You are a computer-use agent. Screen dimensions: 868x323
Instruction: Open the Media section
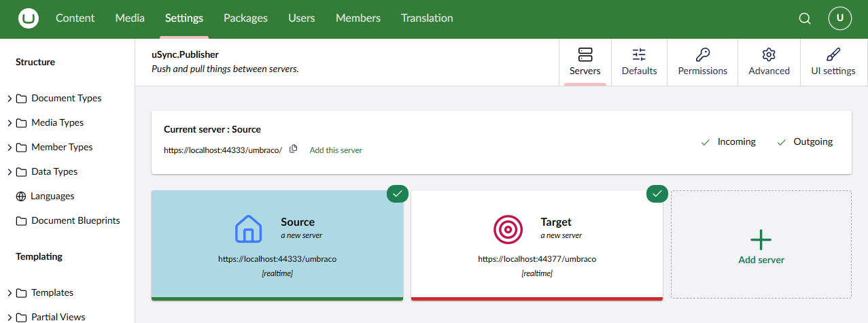pos(130,18)
